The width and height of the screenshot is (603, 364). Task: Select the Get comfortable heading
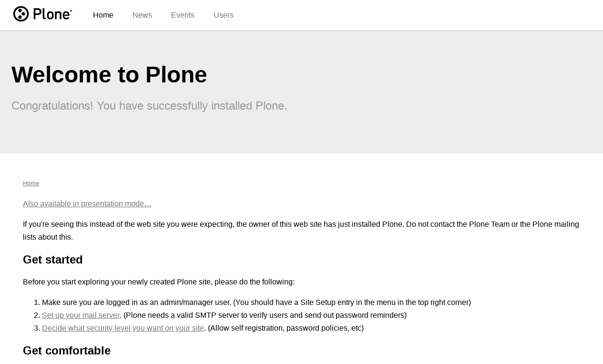pyautogui.click(x=67, y=351)
